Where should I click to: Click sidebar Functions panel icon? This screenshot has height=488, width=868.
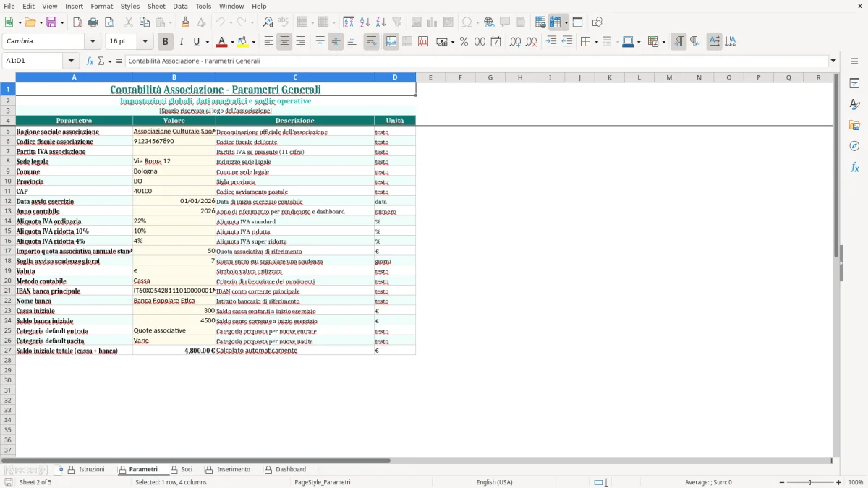point(854,167)
